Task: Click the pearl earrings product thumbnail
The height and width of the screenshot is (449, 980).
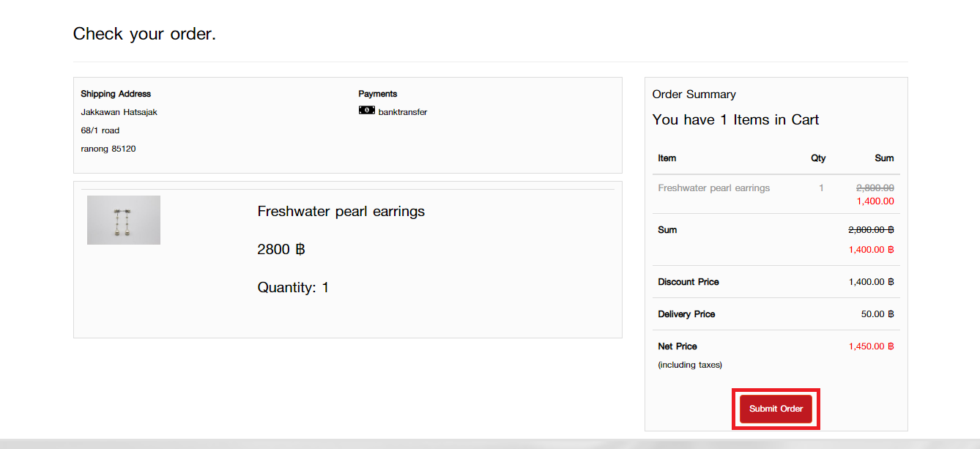Action: pos(124,220)
